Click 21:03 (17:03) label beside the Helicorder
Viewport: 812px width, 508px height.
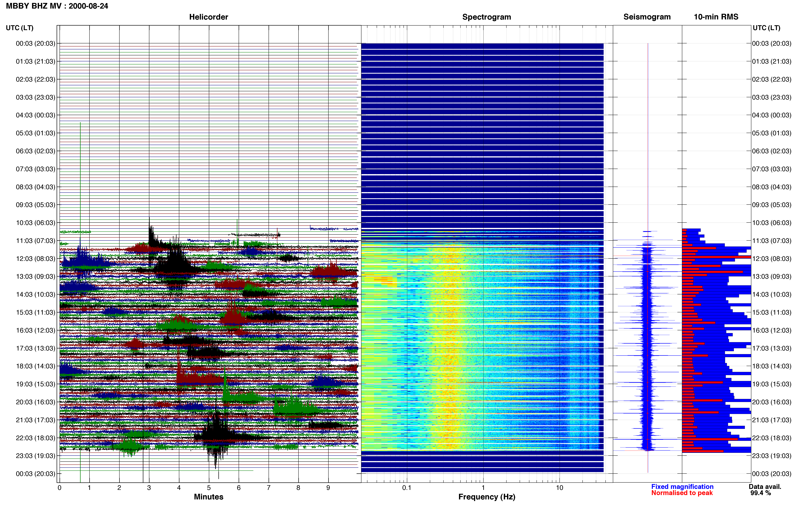click(x=36, y=420)
